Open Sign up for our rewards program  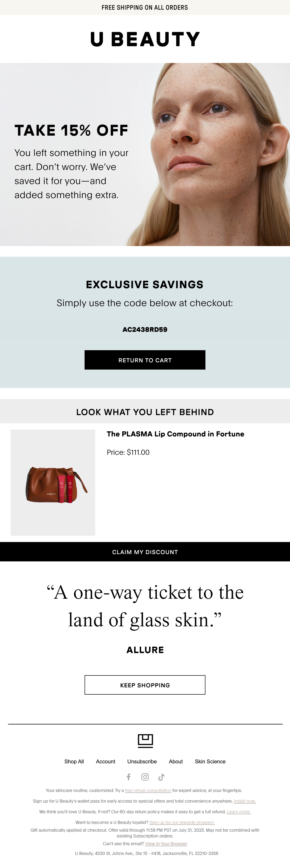pos(182,822)
